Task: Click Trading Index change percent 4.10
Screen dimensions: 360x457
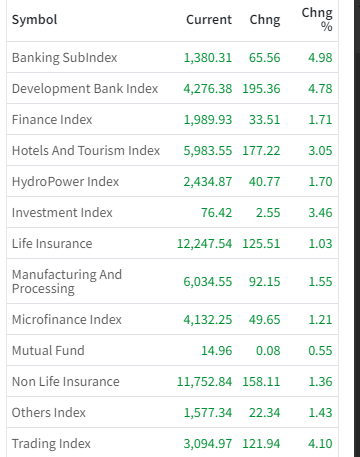Action: [320, 444]
